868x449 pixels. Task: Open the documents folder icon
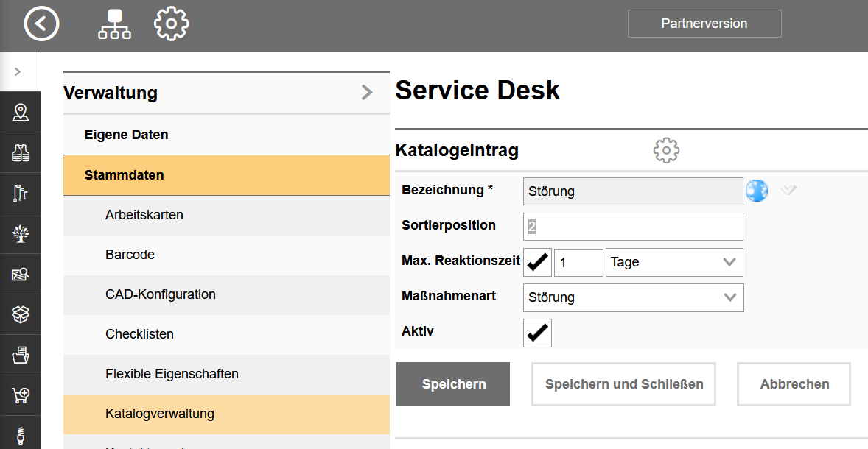pos(21,355)
